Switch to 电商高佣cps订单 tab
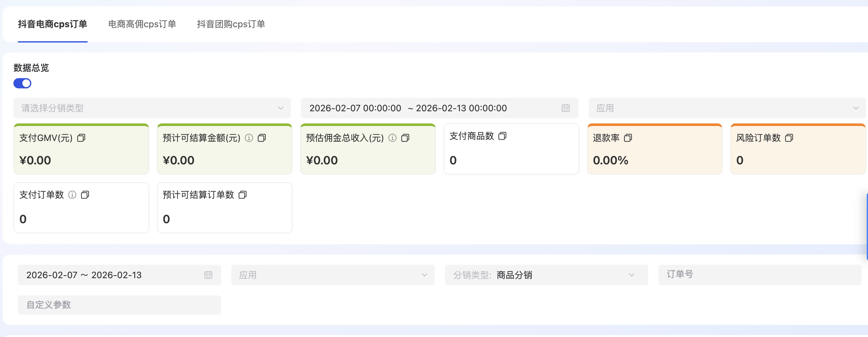 [142, 24]
